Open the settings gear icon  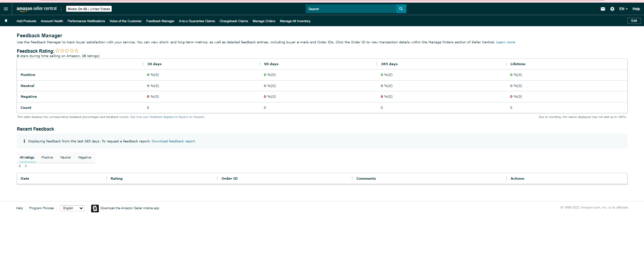[x=612, y=9]
